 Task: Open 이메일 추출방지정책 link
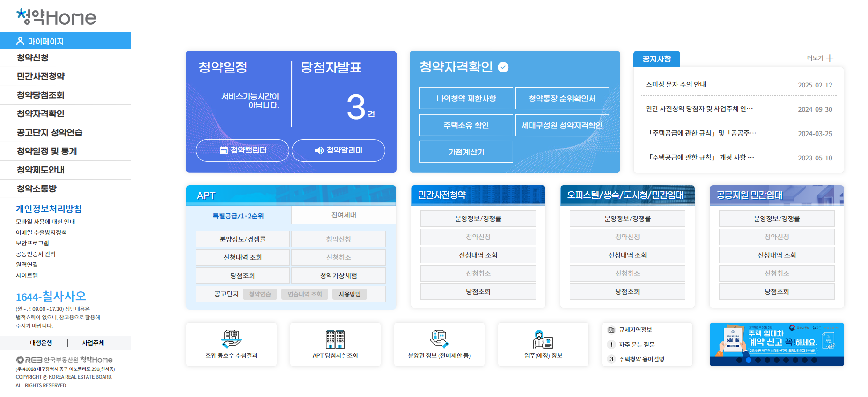(41, 232)
